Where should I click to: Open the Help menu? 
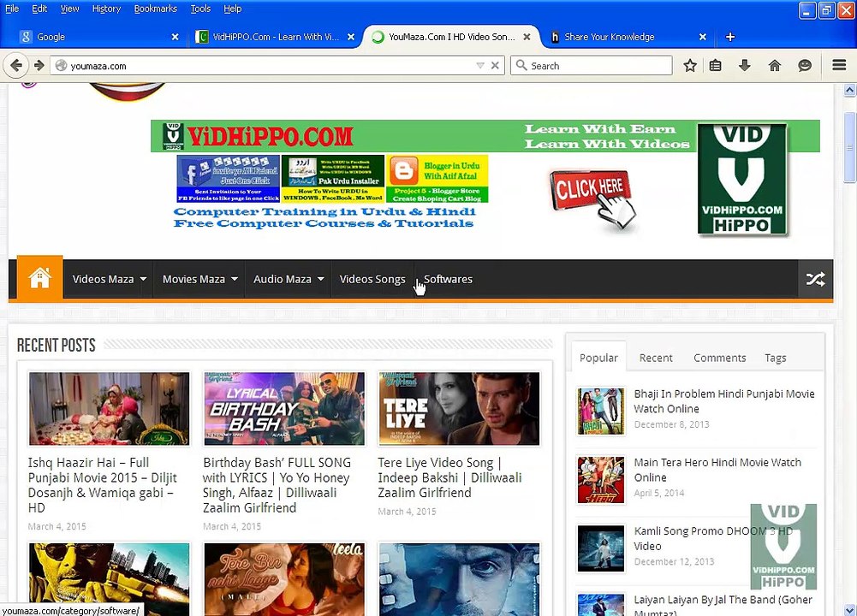232,9
